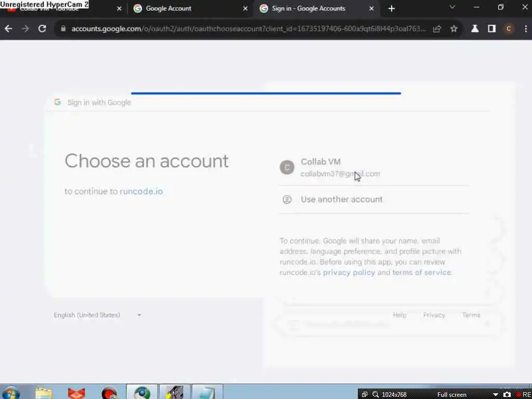Screen dimensions: 532x399
Task: Click the Google logo in sign-in header
Action: pos(58,102)
